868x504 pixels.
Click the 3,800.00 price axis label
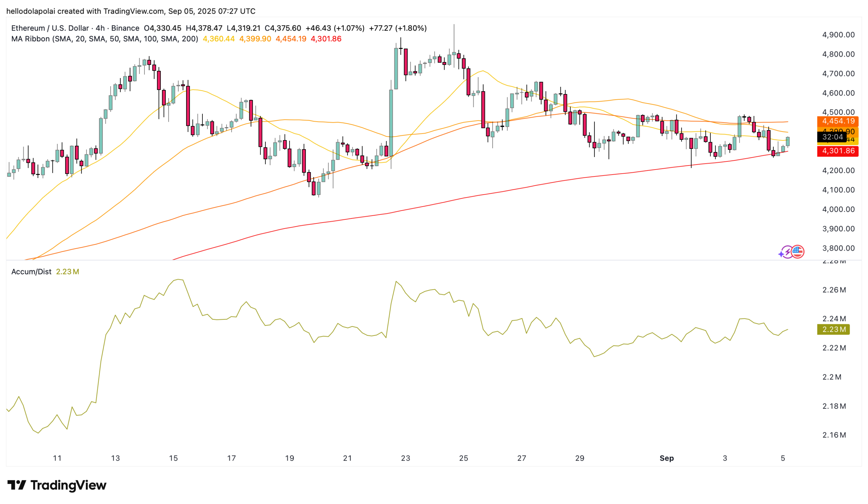point(839,248)
